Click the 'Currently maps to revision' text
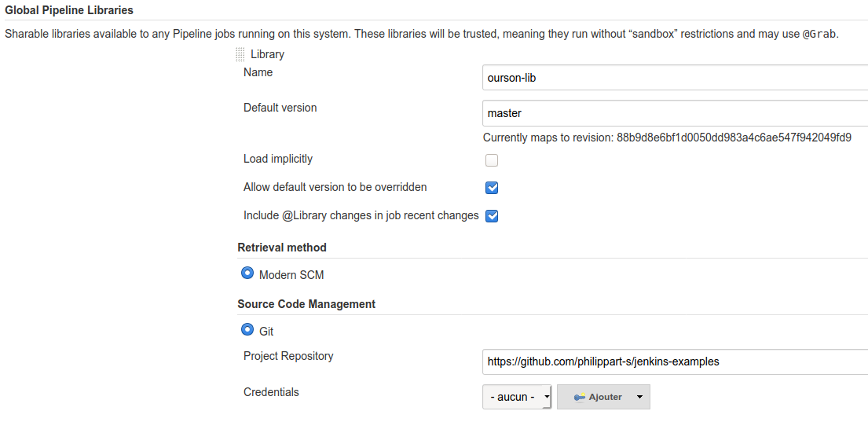The width and height of the screenshot is (868, 422). pos(667,138)
